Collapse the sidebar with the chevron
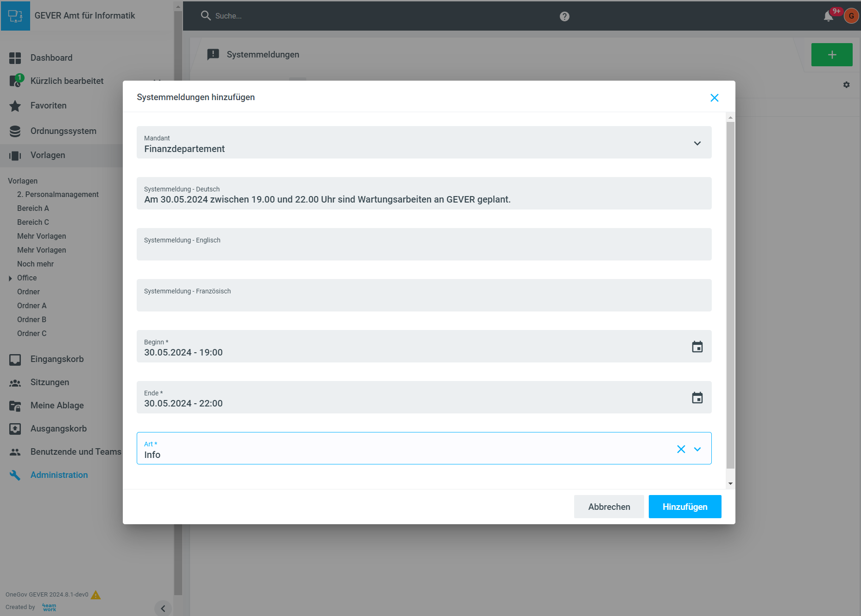Screen dimensions: 861x616 coord(163,608)
